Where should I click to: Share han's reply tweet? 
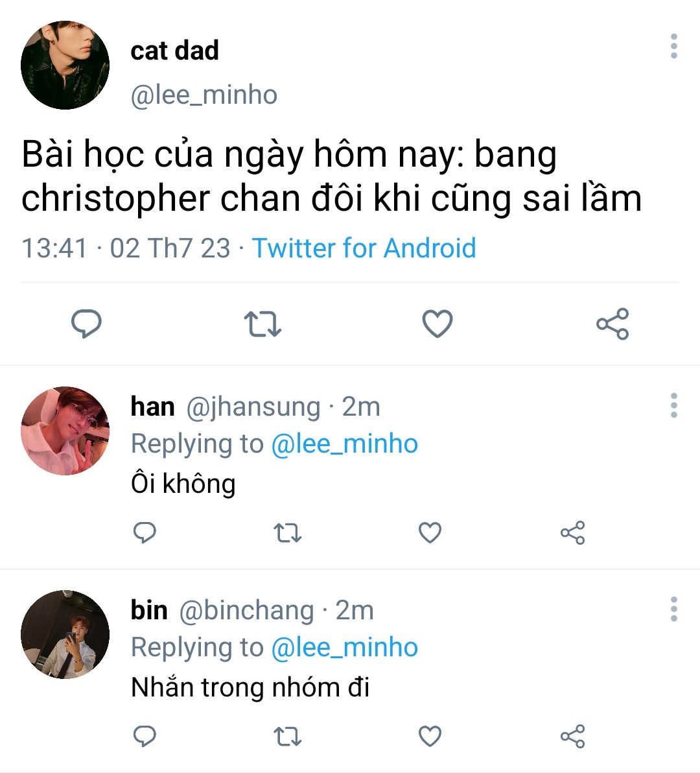point(572,532)
